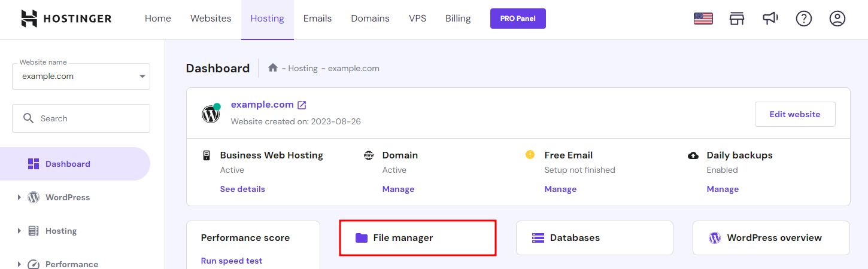
Task: Click the Hostinger logo
Action: [66, 19]
